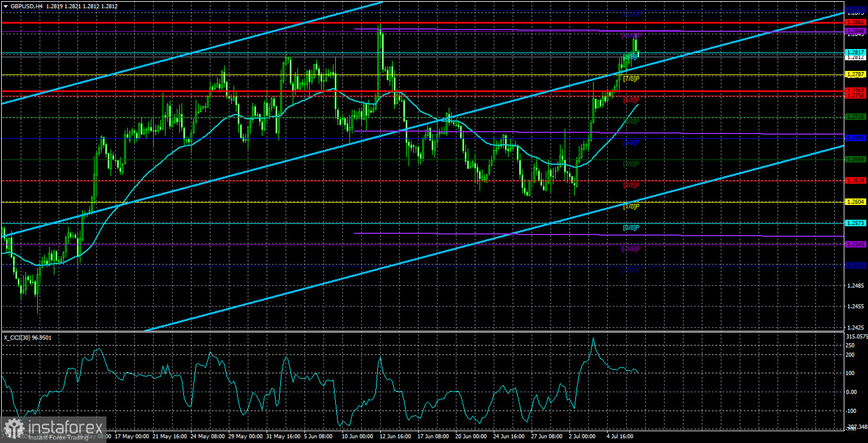Click the 31 May 16:00 time label
This screenshot has height=443, width=868.
[x=282, y=437]
